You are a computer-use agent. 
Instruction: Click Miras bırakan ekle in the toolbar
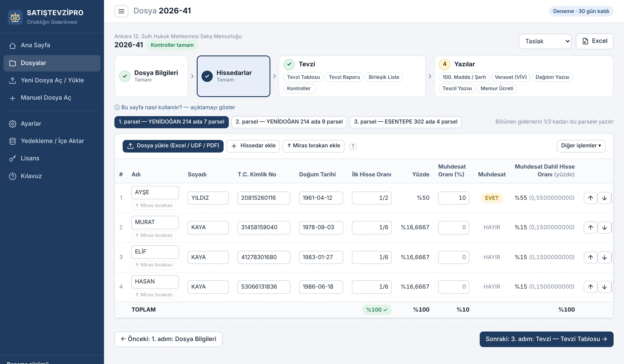click(314, 146)
